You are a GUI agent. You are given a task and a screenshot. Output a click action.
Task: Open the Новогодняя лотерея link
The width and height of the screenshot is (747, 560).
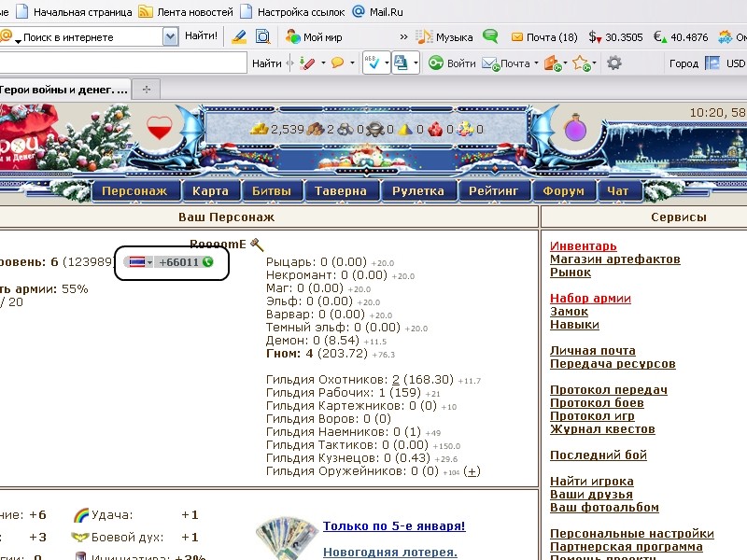coord(390,552)
